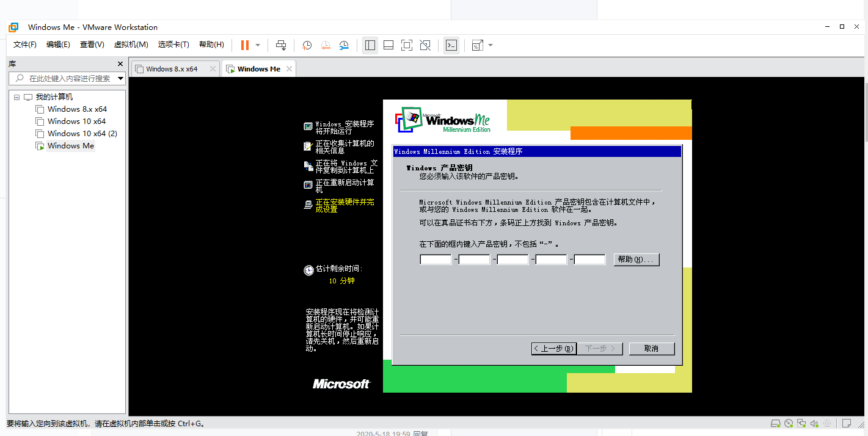Click the 估计剩余时间 clock icon
868x436 pixels.
pyautogui.click(x=308, y=270)
